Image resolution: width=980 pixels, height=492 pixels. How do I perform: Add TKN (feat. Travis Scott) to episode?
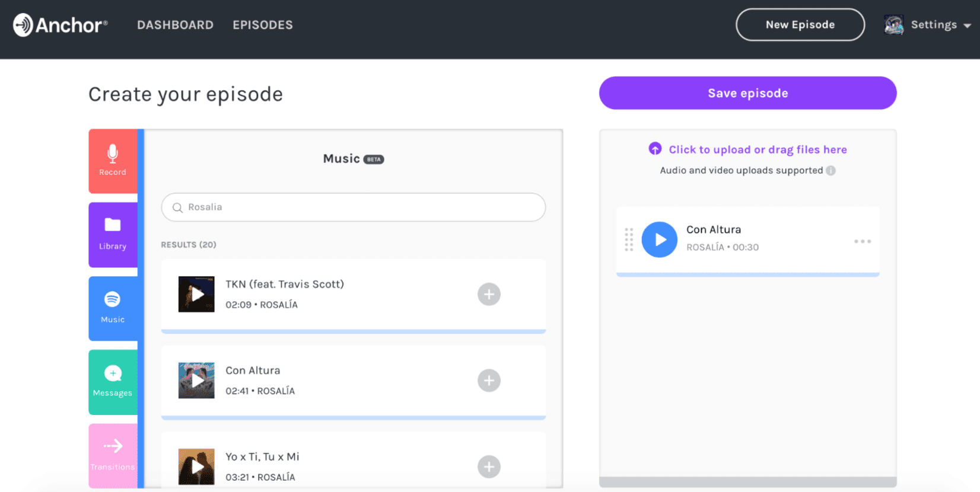tap(489, 294)
